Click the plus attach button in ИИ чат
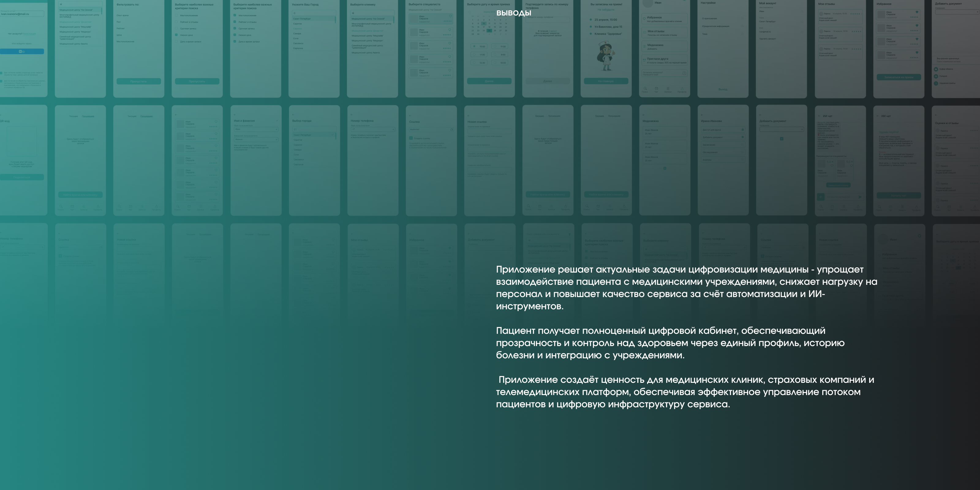 pyautogui.click(x=821, y=197)
